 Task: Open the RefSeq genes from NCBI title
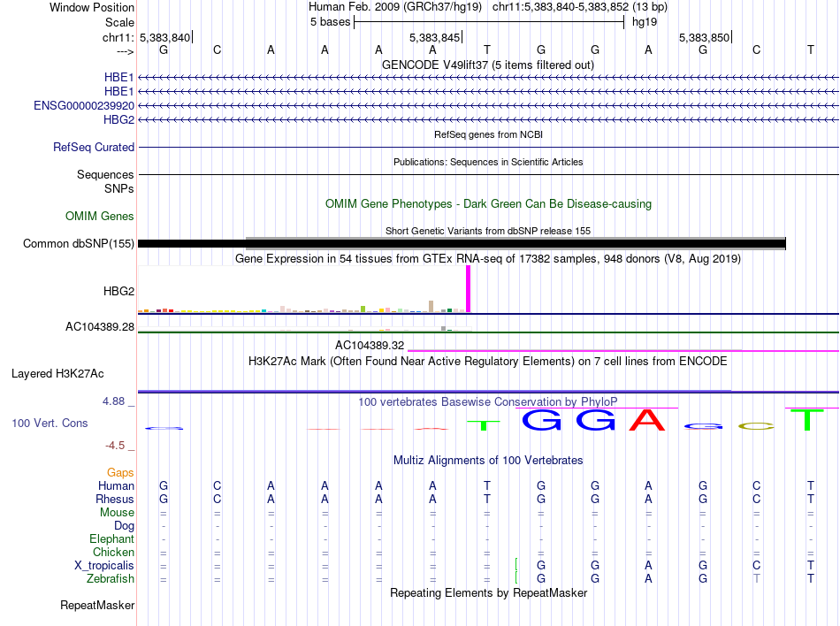click(x=488, y=134)
